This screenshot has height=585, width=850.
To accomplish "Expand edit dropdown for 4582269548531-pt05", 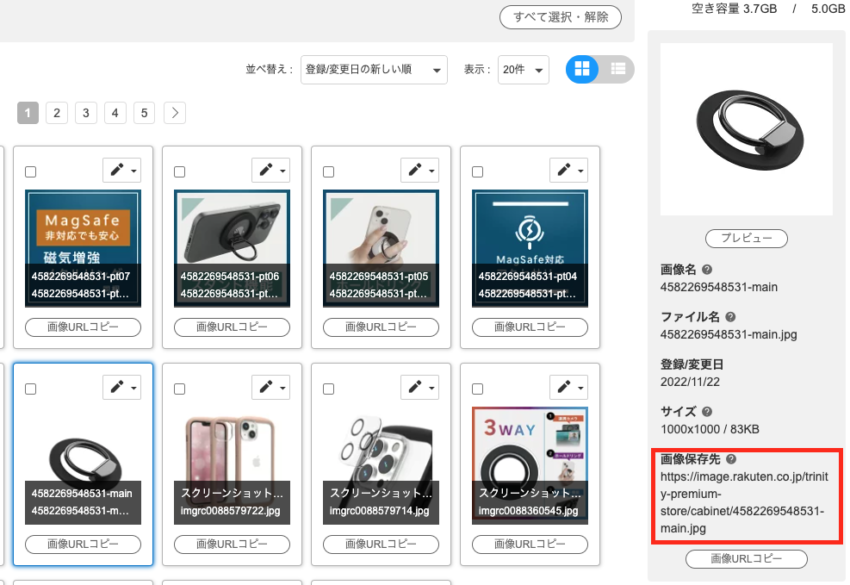I will [419, 170].
